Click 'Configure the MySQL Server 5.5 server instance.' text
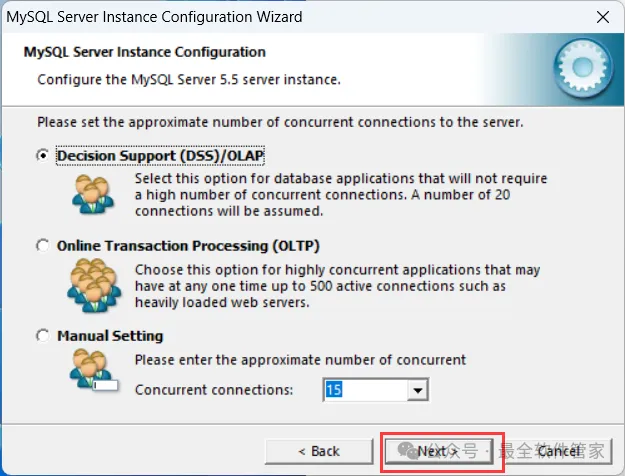The height and width of the screenshot is (476, 625). pyautogui.click(x=189, y=80)
